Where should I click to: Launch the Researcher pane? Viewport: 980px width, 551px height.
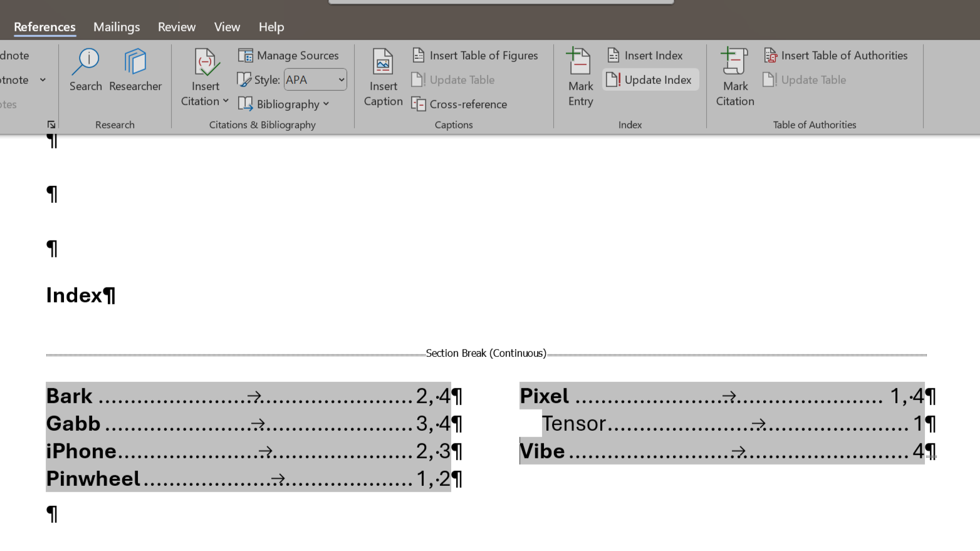pyautogui.click(x=135, y=70)
